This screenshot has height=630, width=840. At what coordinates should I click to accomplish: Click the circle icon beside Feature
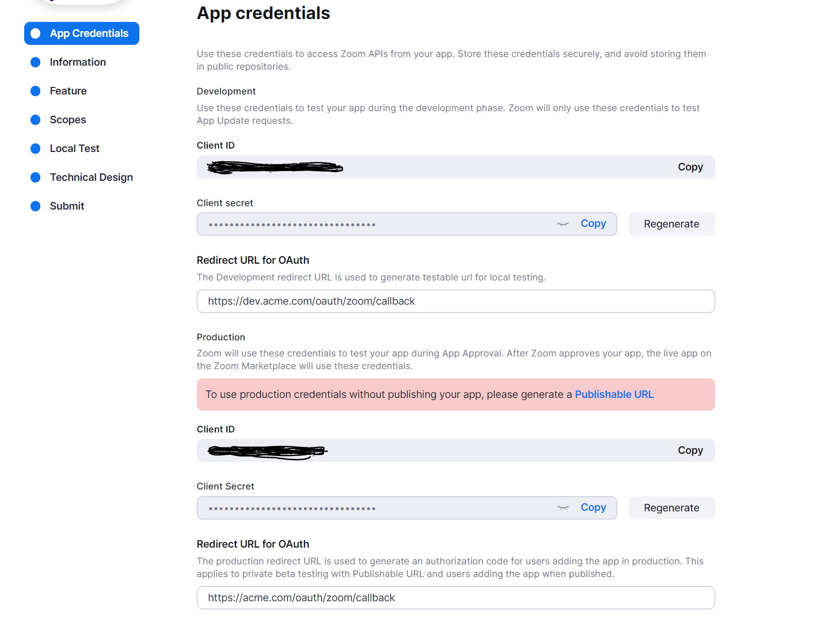coord(36,91)
